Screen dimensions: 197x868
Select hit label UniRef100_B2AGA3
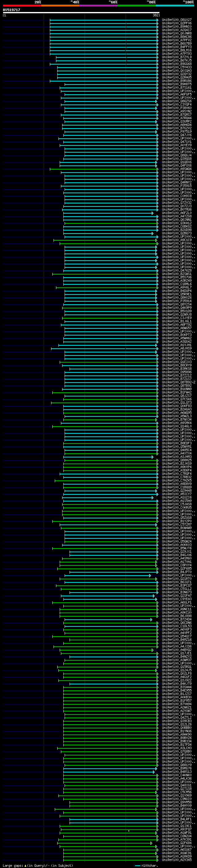click(x=177, y=410)
